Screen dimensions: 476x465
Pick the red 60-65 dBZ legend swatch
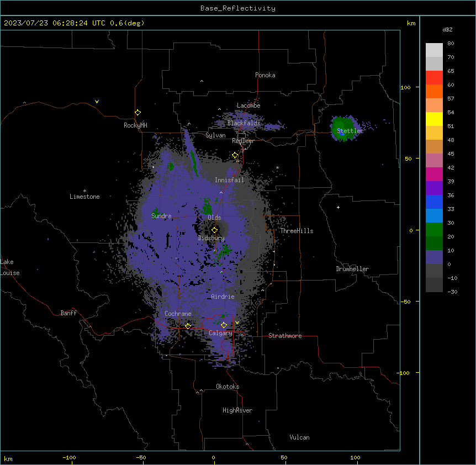[x=434, y=77]
